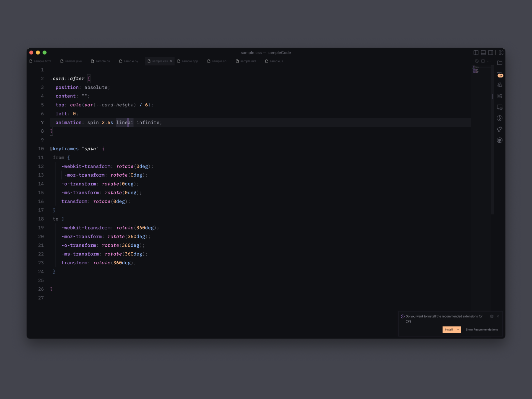This screenshot has width=532, height=399.
Task: Open the GitHub icon in activity bar
Action: [x=500, y=140]
